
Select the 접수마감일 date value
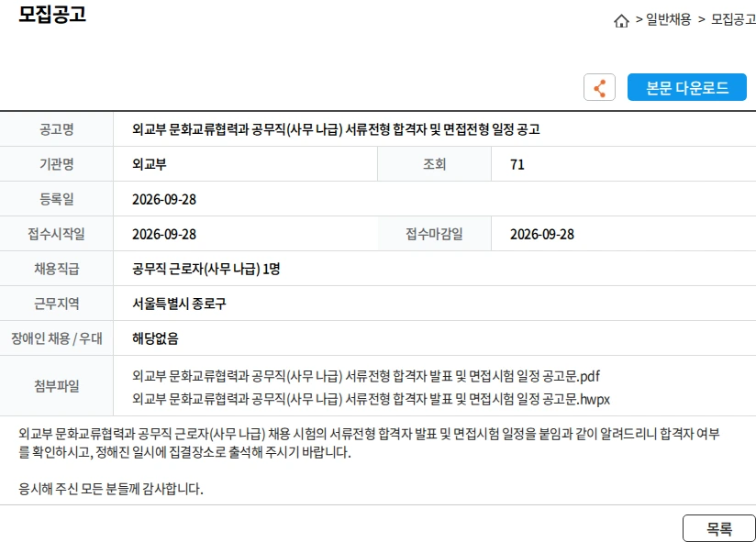coord(542,234)
